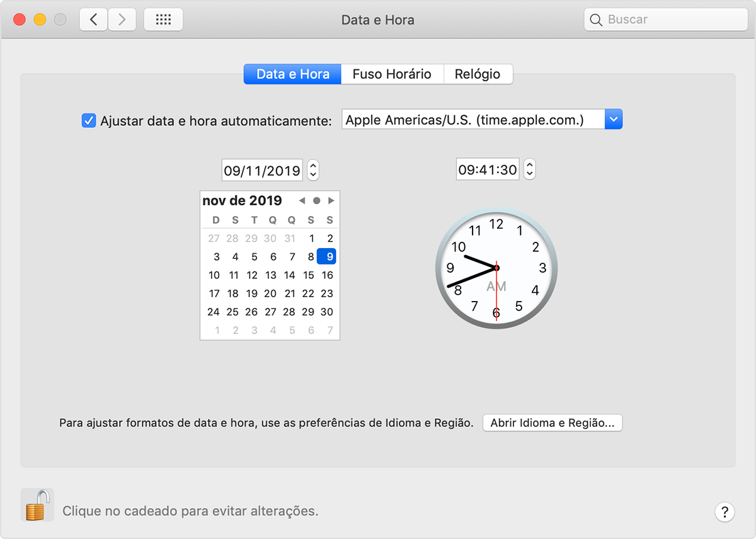The width and height of the screenshot is (756, 539).
Task: Click the padlock icon to prevent changes
Action: click(37, 504)
